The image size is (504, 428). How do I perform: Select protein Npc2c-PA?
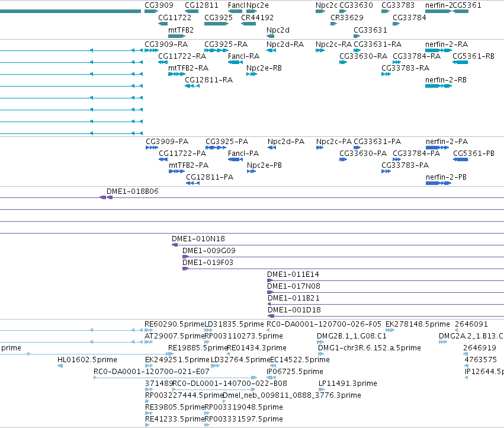pos(320,148)
